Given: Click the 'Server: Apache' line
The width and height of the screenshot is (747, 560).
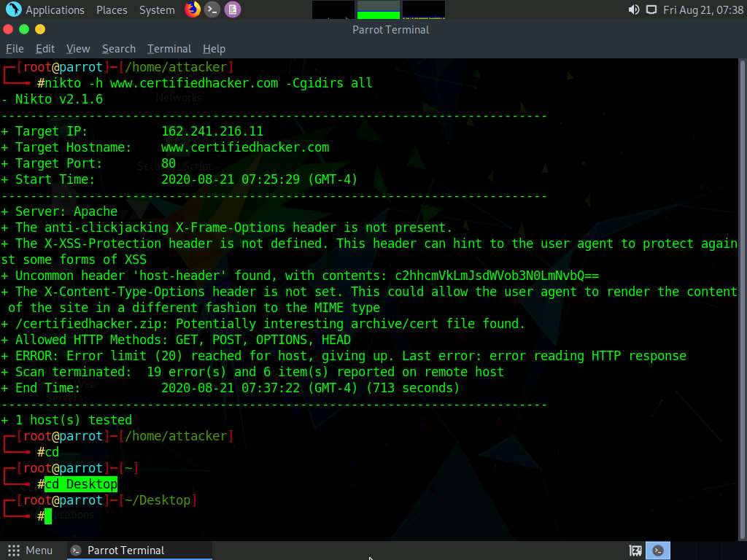Looking at the screenshot, I should [60, 211].
